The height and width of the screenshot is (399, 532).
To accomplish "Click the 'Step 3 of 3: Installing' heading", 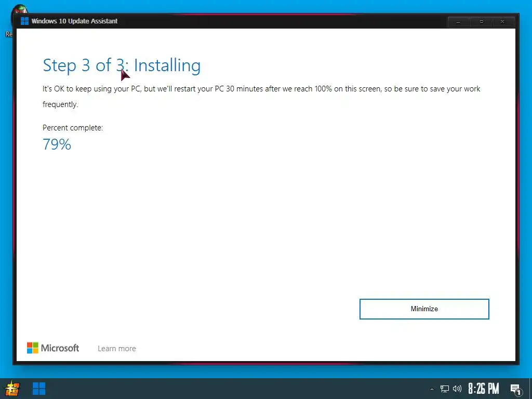I will 122,65.
